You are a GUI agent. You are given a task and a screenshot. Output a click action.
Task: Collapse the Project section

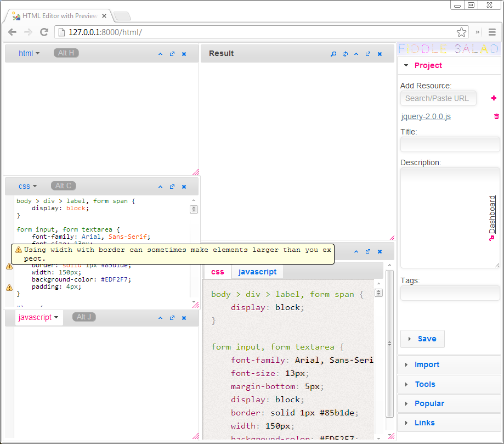[449, 66]
